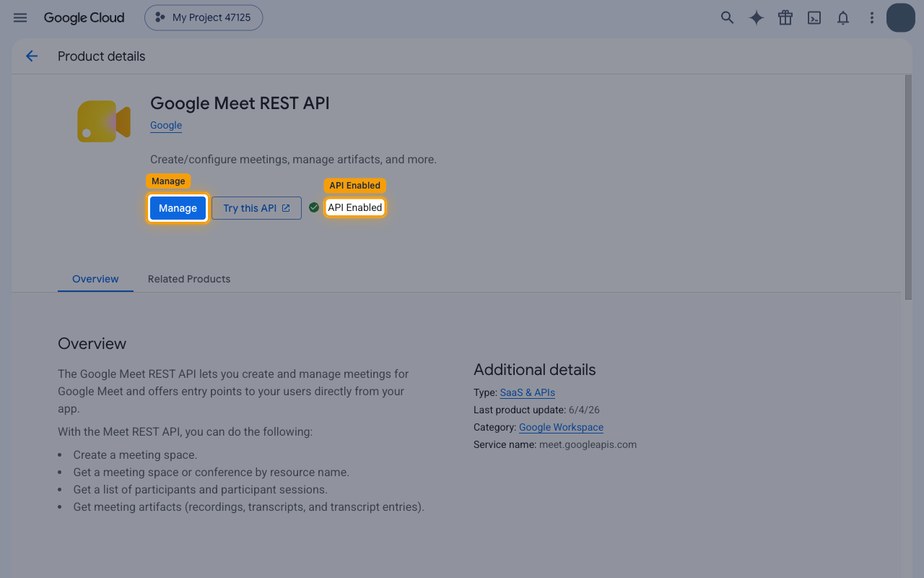
Task: Click the gift box free trial icon
Action: point(785,18)
